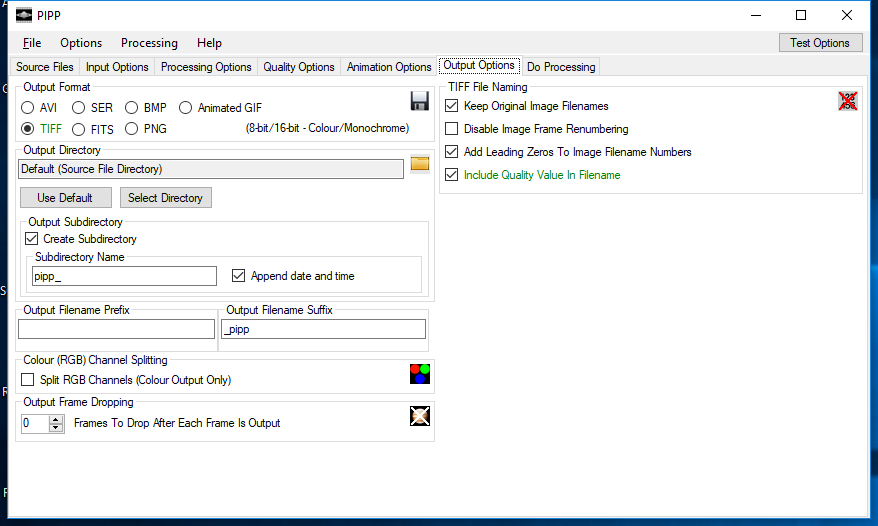This screenshot has width=878, height=526.
Task: Click the floppy disk save icon
Action: (419, 101)
